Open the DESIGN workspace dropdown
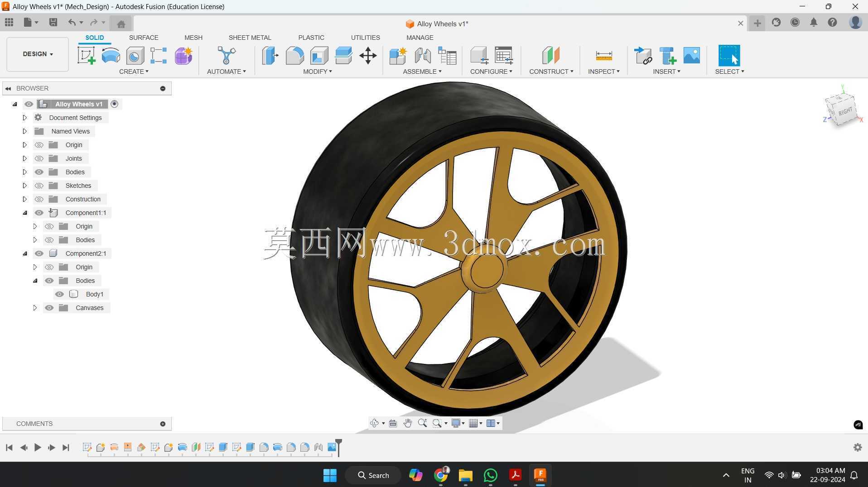868x487 pixels. [x=38, y=54]
